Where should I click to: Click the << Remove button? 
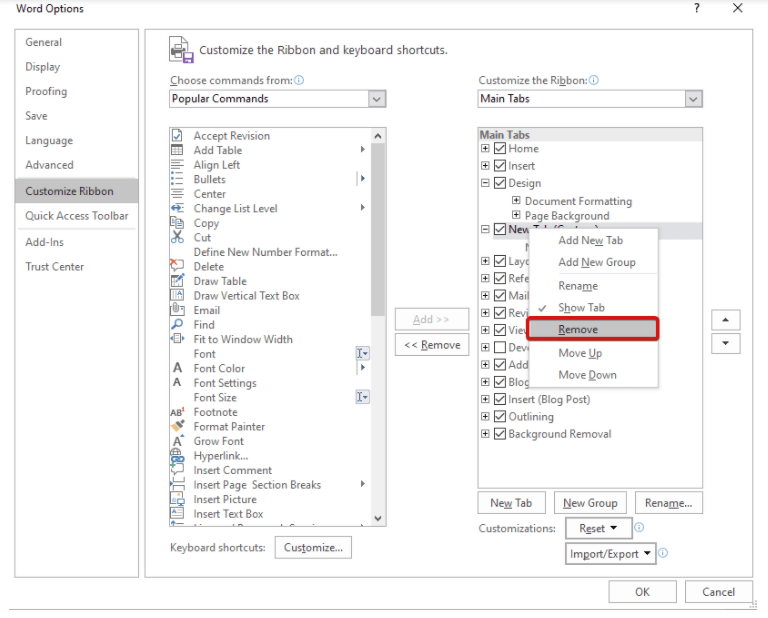(432, 345)
